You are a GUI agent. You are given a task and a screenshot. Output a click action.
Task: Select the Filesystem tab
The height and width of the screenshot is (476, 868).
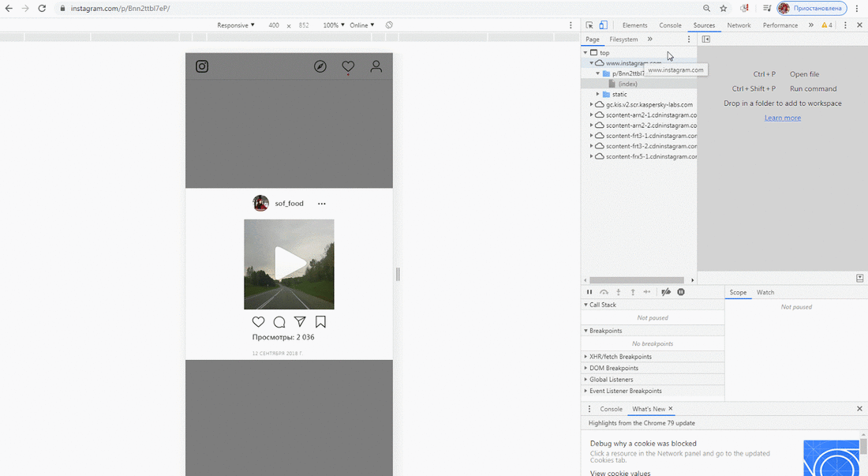pos(623,39)
